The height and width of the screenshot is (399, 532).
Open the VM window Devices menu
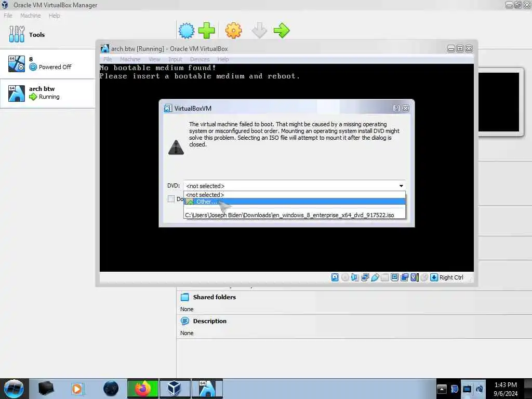[x=199, y=59]
